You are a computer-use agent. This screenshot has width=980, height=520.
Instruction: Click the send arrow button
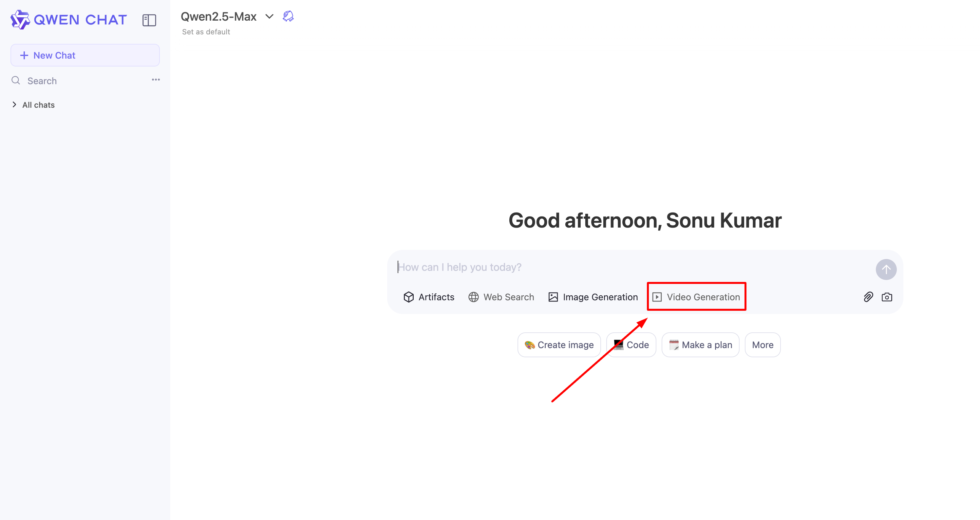coord(886,269)
